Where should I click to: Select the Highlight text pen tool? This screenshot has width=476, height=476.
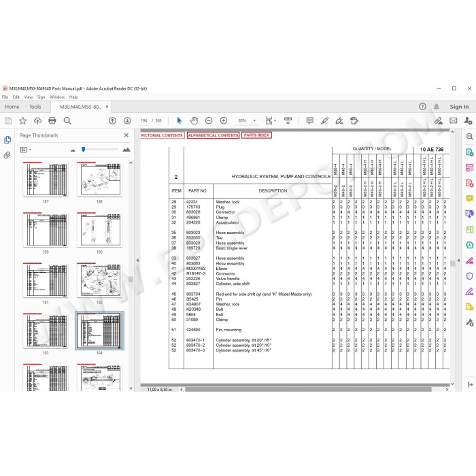[x=325, y=121]
